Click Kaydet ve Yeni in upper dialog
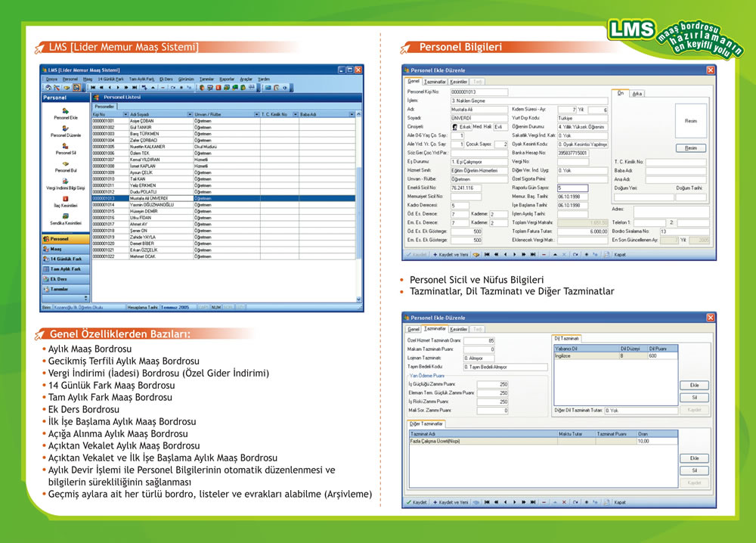 pyautogui.click(x=451, y=255)
